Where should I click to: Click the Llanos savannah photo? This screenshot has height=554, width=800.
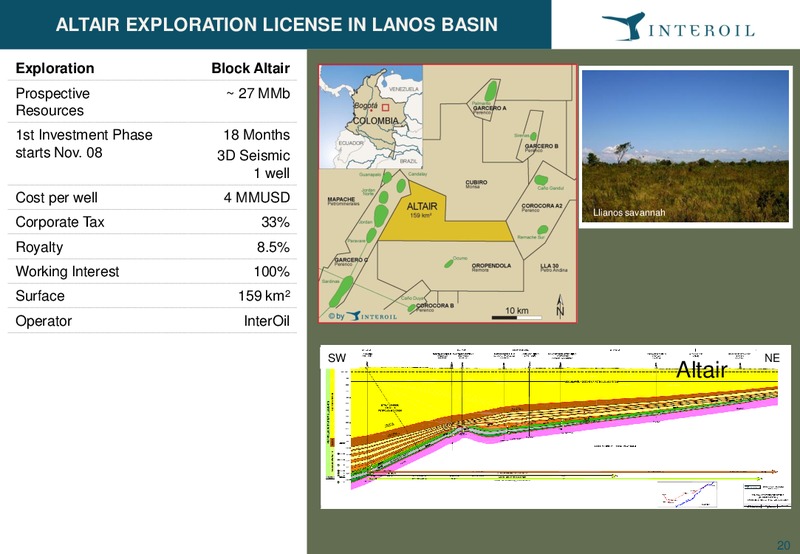click(x=685, y=146)
